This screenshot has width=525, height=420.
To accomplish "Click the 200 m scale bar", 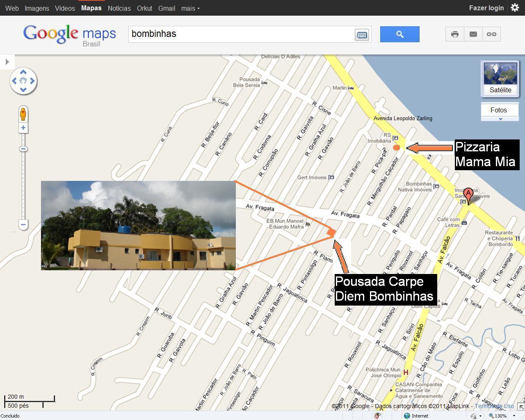I will pyautogui.click(x=29, y=398).
